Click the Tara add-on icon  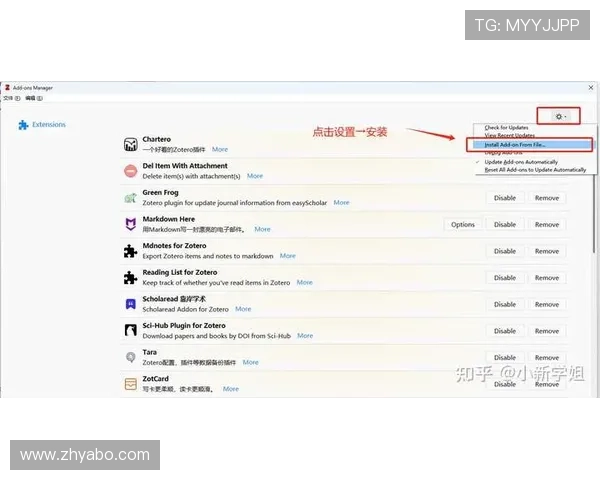[x=130, y=357]
